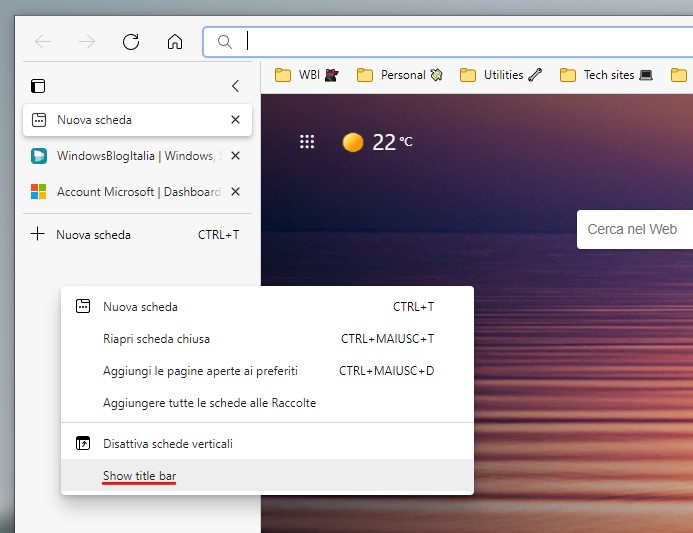Close the WindowsBlogItalia tab

(x=236, y=156)
